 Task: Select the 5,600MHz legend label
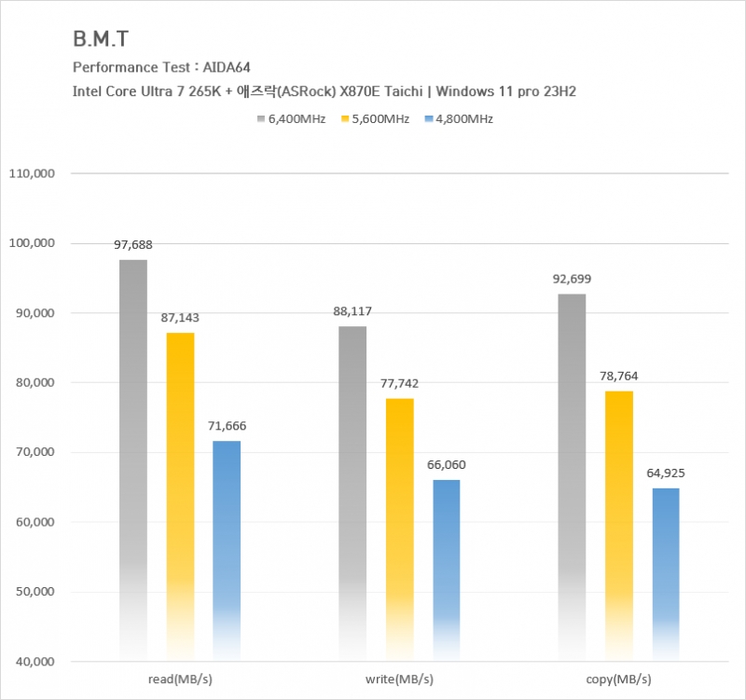pyautogui.click(x=380, y=119)
